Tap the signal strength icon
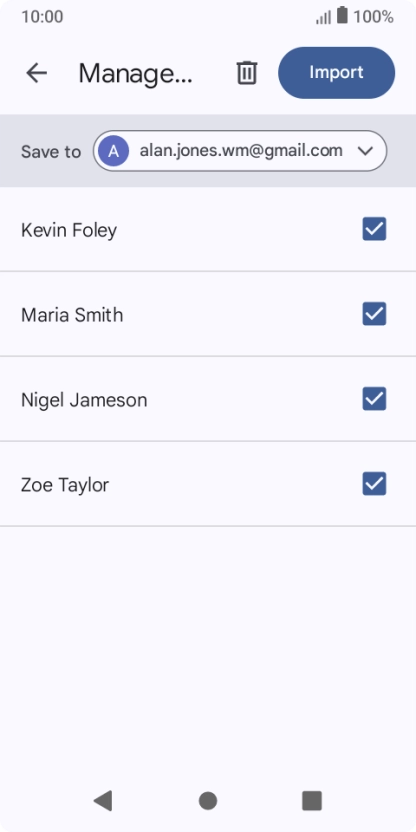 324,17
